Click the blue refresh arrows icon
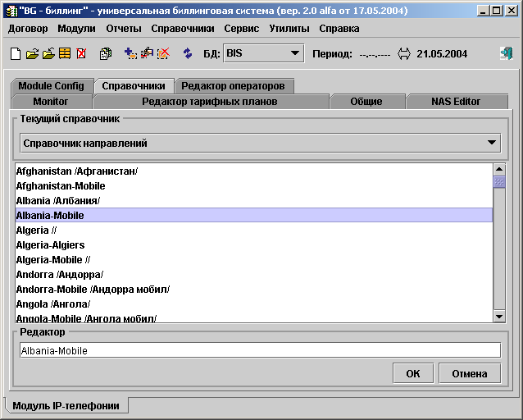The image size is (523, 420). point(187,54)
